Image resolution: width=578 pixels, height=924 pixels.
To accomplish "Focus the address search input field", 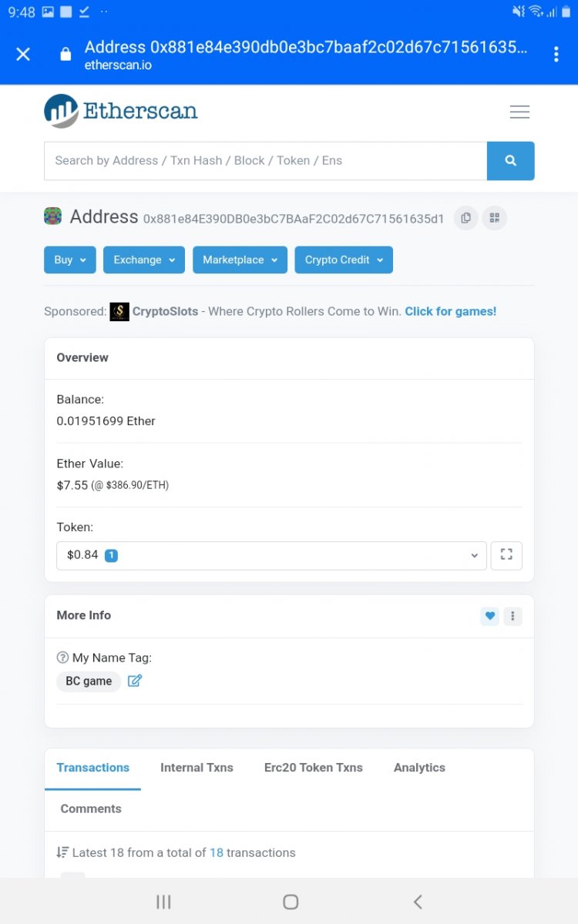I will coord(266,161).
